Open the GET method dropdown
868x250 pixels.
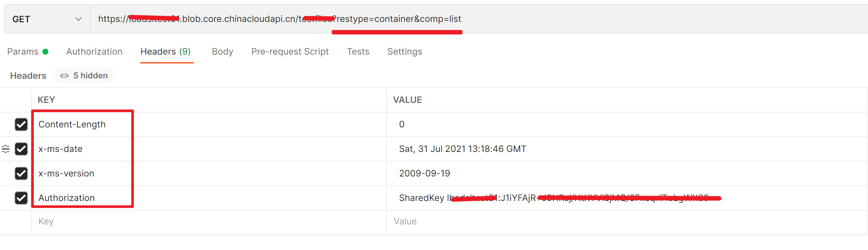click(x=47, y=19)
